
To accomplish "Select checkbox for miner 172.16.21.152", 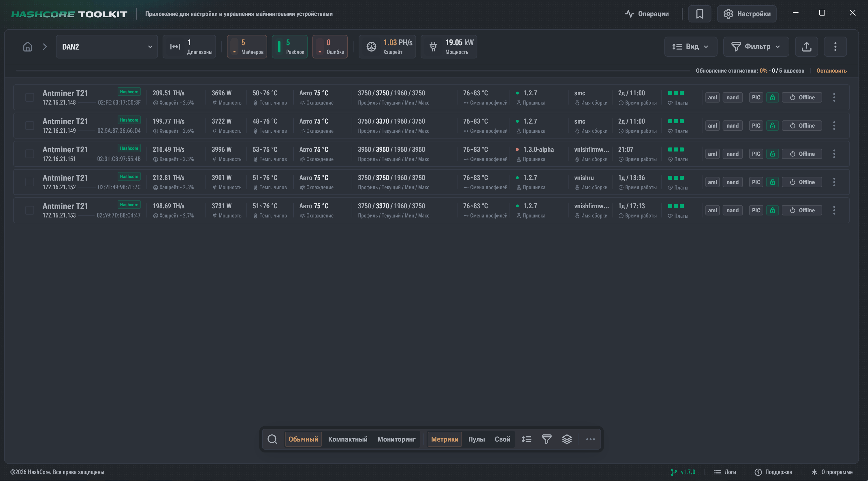I will point(30,182).
